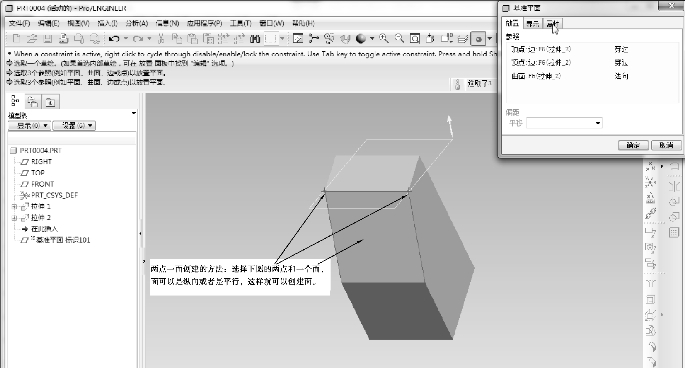
Task: Switch to the 属性 tab in datum dialog
Action: tap(553, 23)
